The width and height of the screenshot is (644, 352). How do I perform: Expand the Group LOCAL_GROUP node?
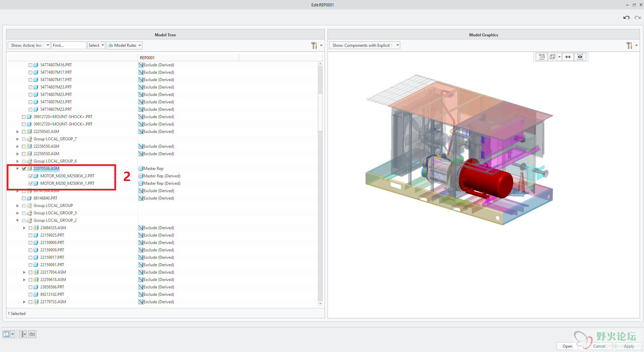tap(17, 206)
